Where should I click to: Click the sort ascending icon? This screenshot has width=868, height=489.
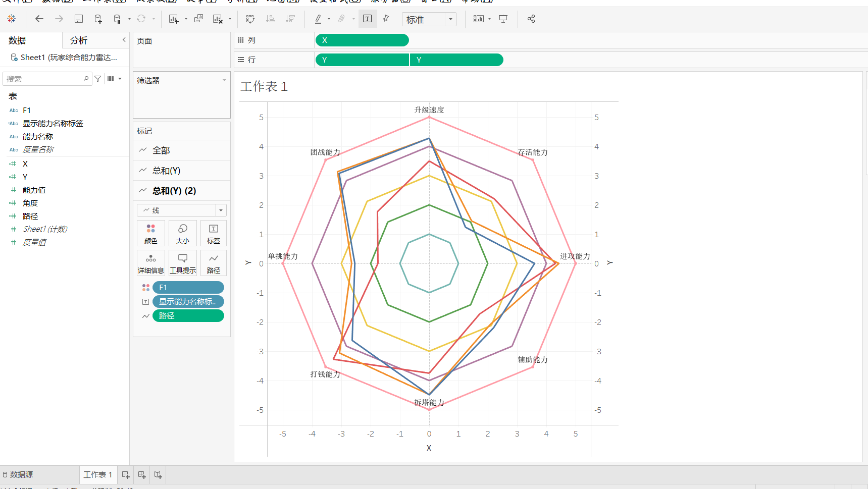pyautogui.click(x=271, y=19)
